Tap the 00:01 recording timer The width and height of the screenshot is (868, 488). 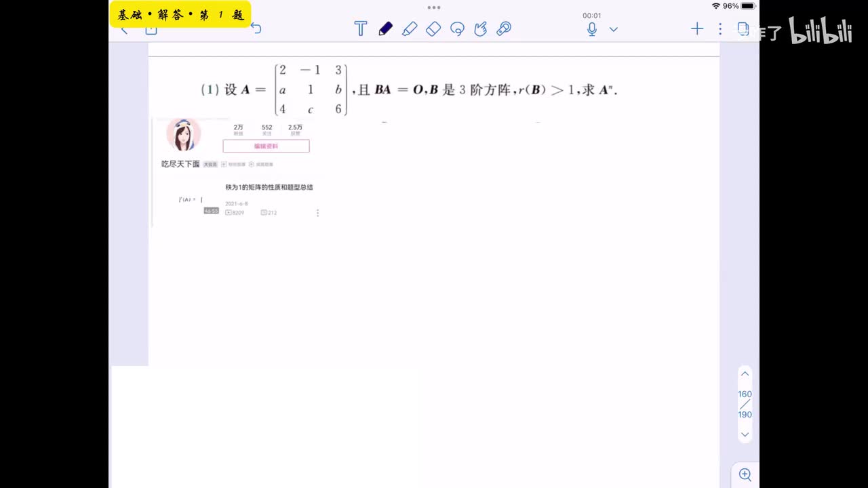click(x=592, y=16)
